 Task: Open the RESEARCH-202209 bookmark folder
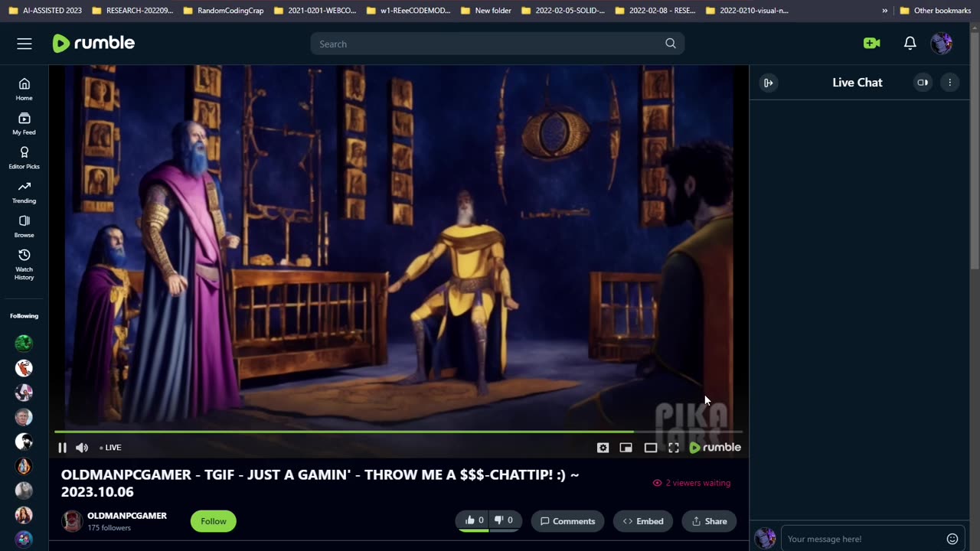click(x=132, y=11)
